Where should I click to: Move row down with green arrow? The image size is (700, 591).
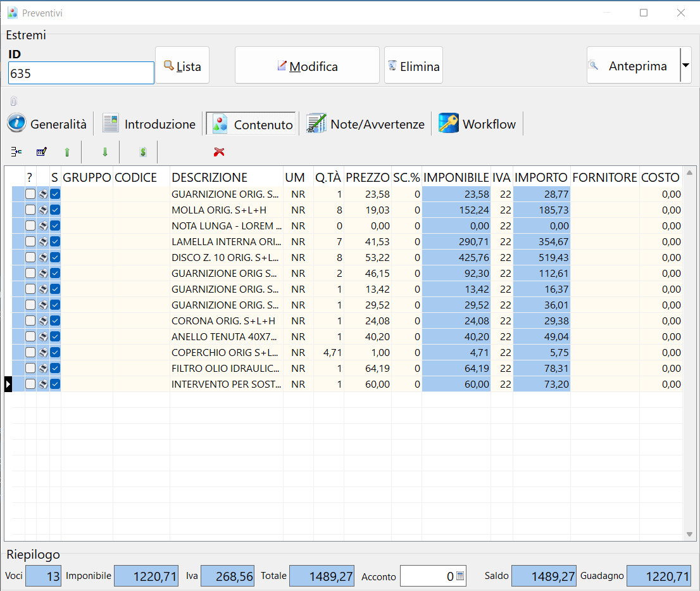[105, 152]
